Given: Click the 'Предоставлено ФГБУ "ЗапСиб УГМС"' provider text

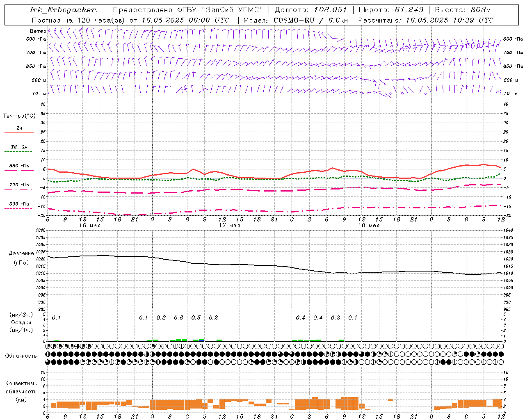Looking at the screenshot, I should (188, 10).
